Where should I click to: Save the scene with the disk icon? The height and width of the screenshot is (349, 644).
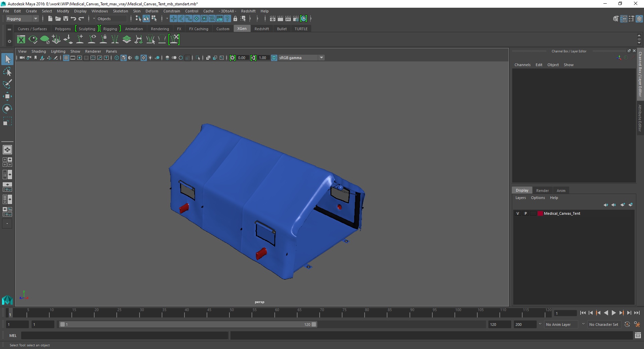pos(66,19)
